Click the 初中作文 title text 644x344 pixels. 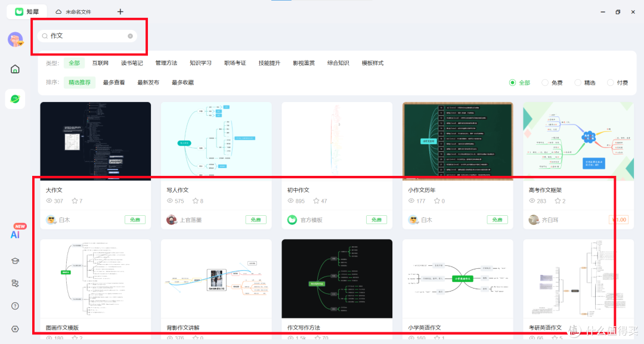tap(298, 190)
